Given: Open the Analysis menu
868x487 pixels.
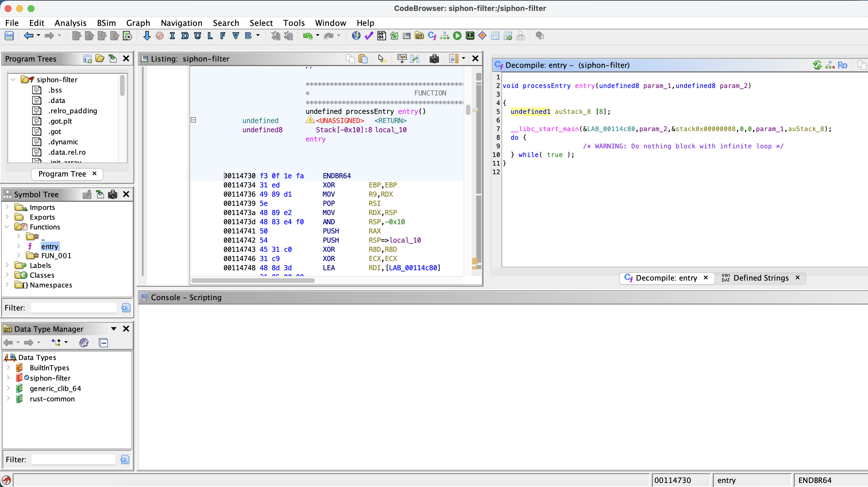Looking at the screenshot, I should [x=70, y=23].
